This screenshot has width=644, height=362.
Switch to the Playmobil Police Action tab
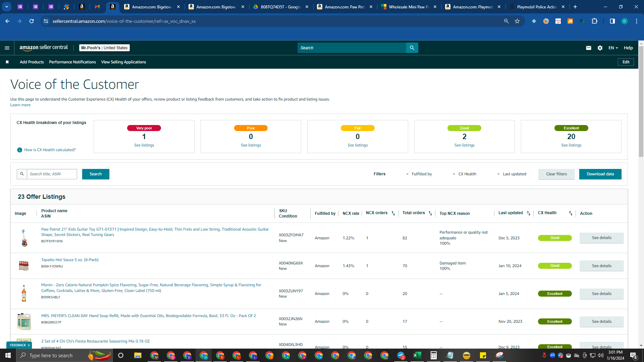click(x=537, y=7)
